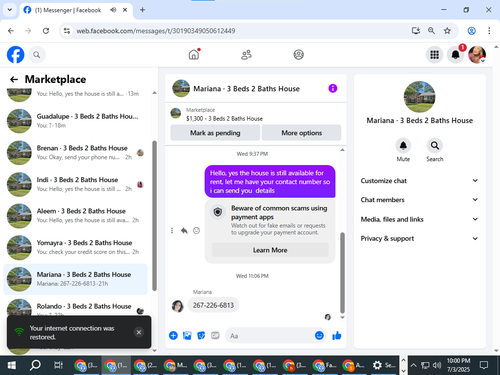Open Windows taskbar search

pos(35,365)
